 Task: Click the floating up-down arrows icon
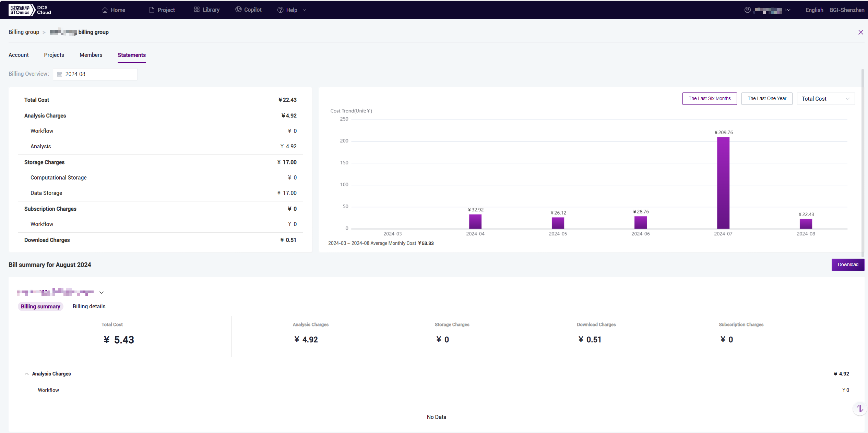pyautogui.click(x=859, y=408)
